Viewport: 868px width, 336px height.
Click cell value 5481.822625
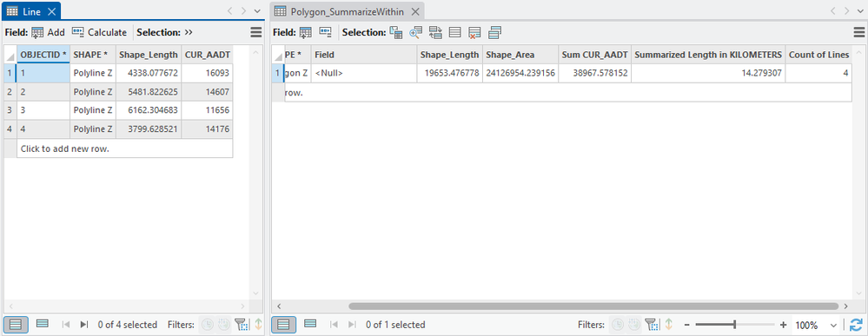[x=149, y=92]
